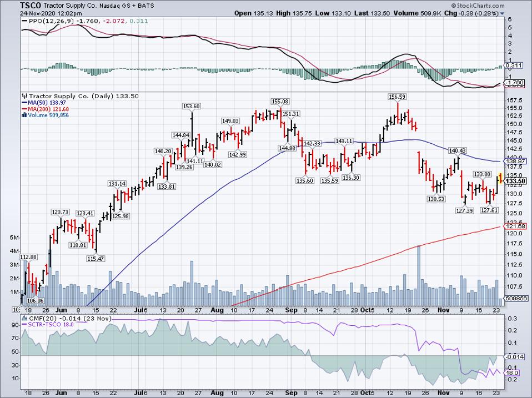532x398 pixels.
Task: Click the 143.11 price label
Action: tap(344, 141)
